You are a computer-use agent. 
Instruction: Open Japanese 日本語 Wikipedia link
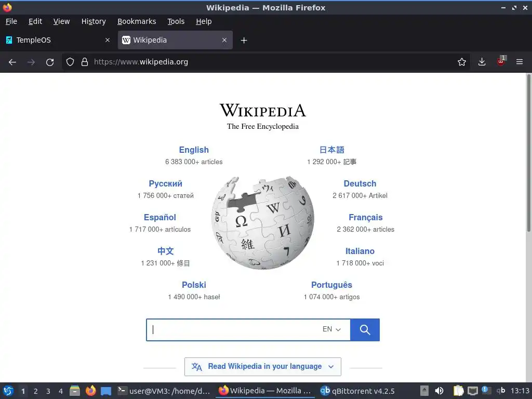coord(332,150)
